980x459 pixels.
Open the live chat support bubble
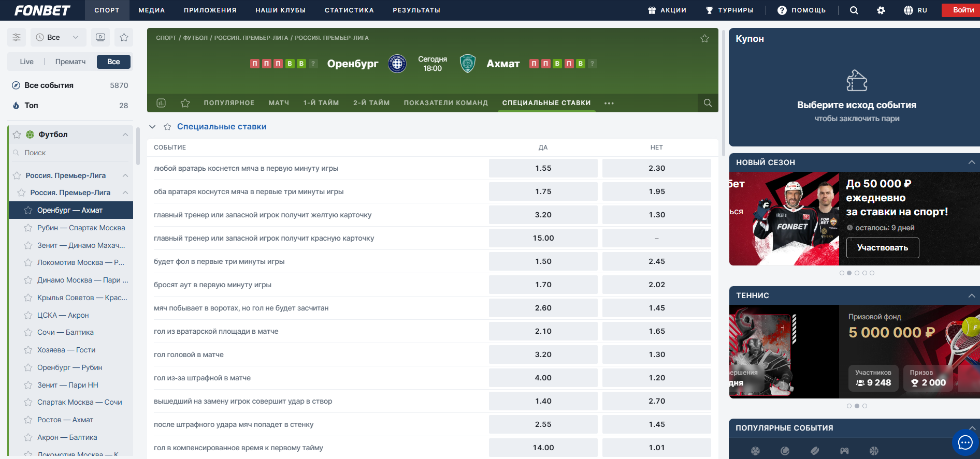click(x=965, y=442)
